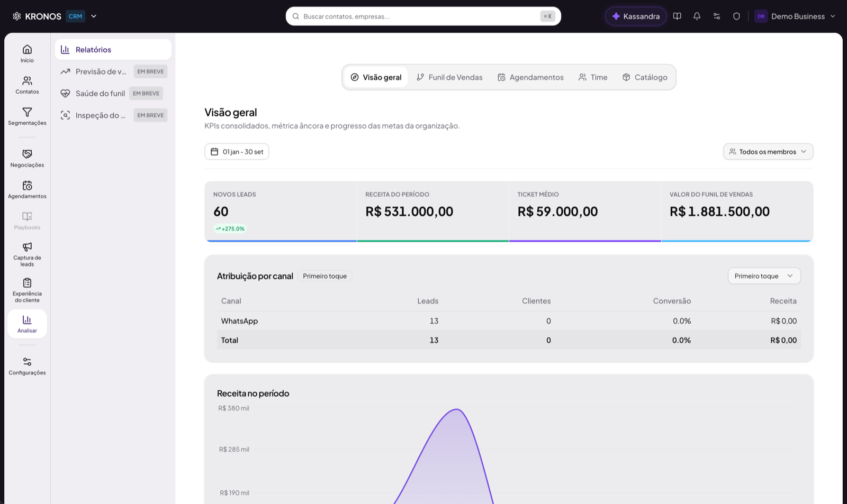
Task: Go to Contatos section
Action: pyautogui.click(x=27, y=85)
